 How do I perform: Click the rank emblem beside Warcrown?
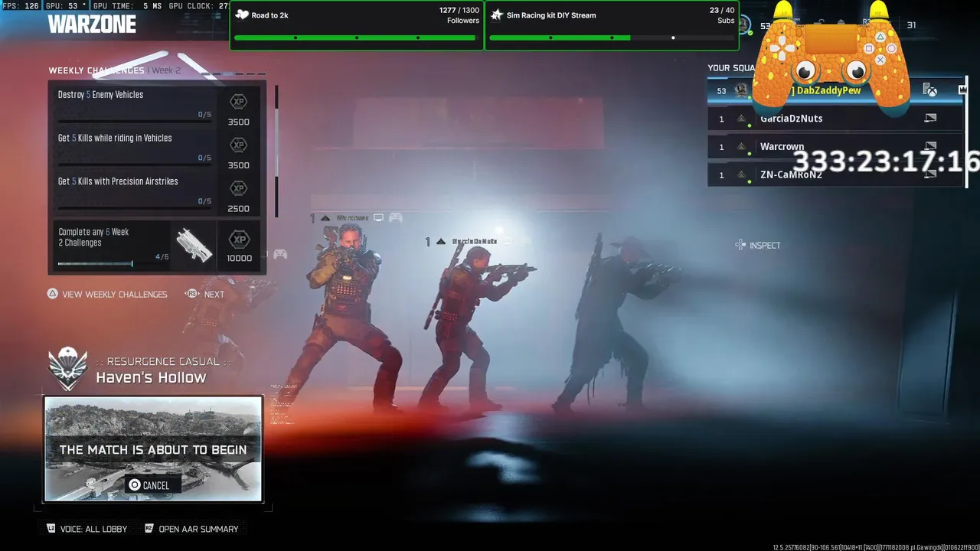[741, 146]
